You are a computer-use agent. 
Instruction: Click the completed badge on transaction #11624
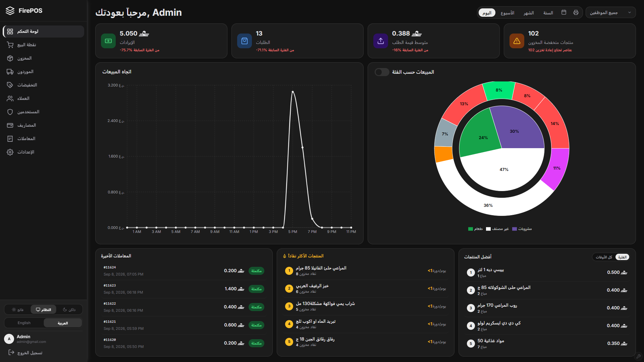pos(256,271)
